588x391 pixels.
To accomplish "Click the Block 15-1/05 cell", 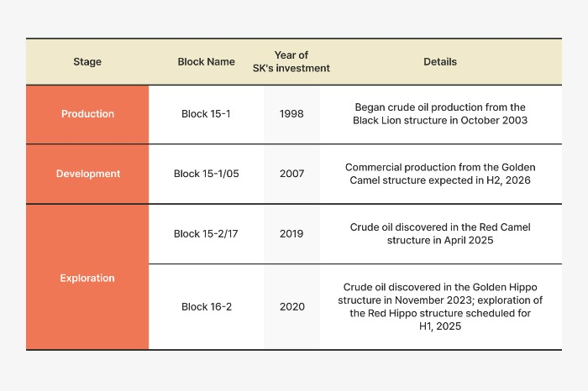I will (207, 174).
